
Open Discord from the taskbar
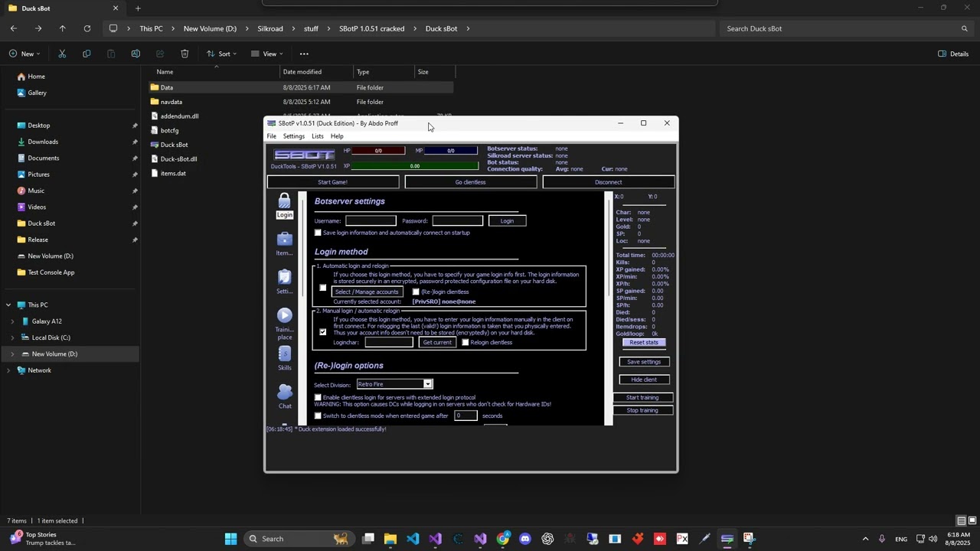coord(525,539)
